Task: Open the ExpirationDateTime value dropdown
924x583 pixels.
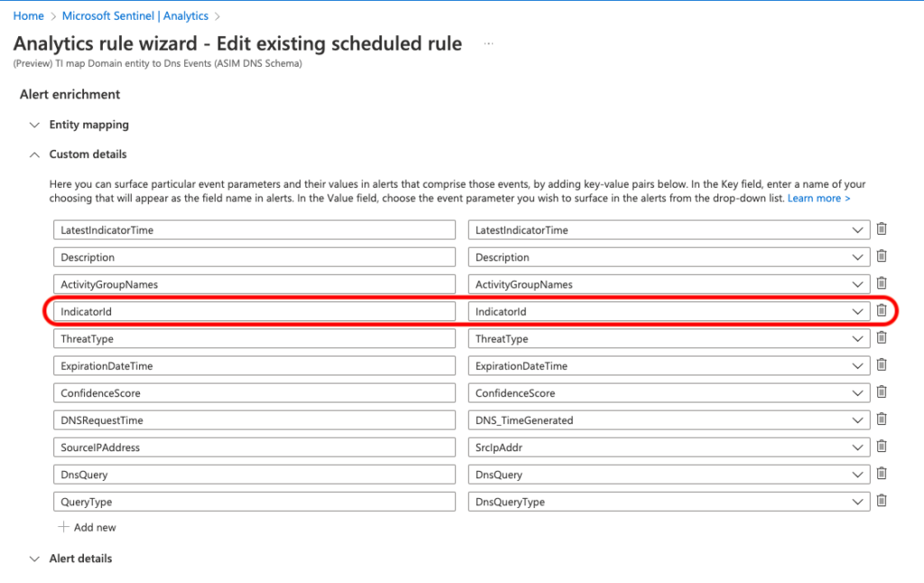Action: click(x=669, y=366)
